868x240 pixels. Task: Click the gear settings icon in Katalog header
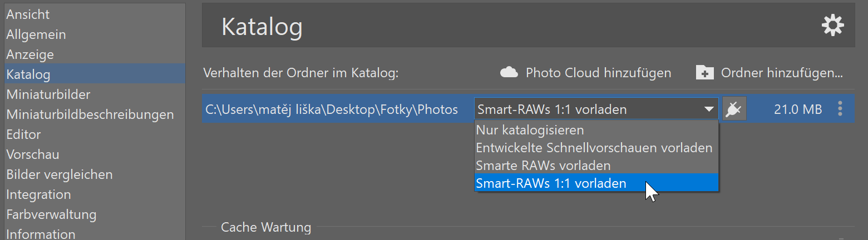(832, 26)
